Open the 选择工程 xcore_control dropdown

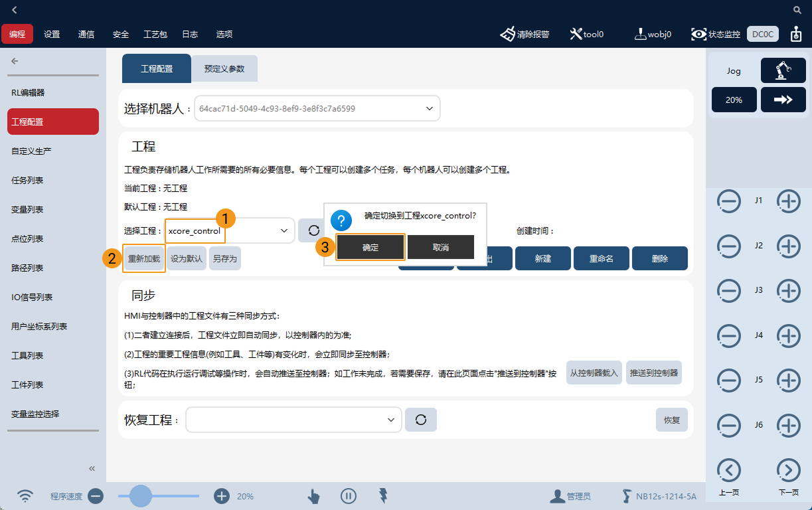click(x=230, y=230)
